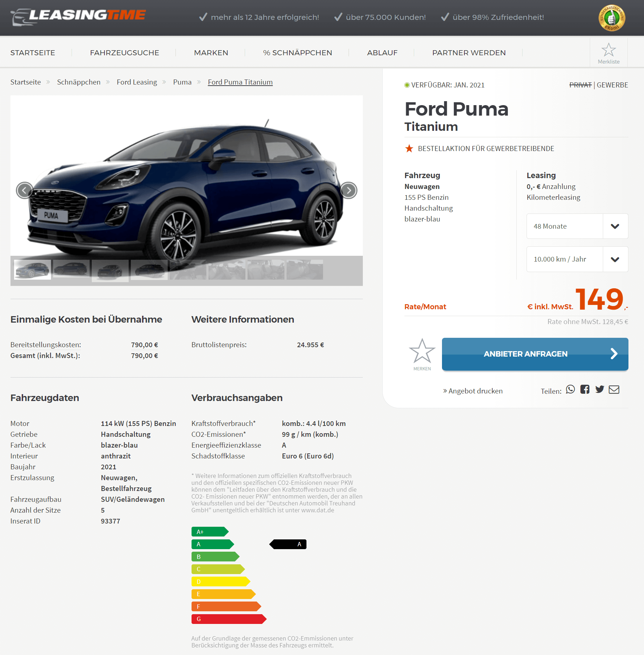Open ABLAUF menu item

click(382, 53)
